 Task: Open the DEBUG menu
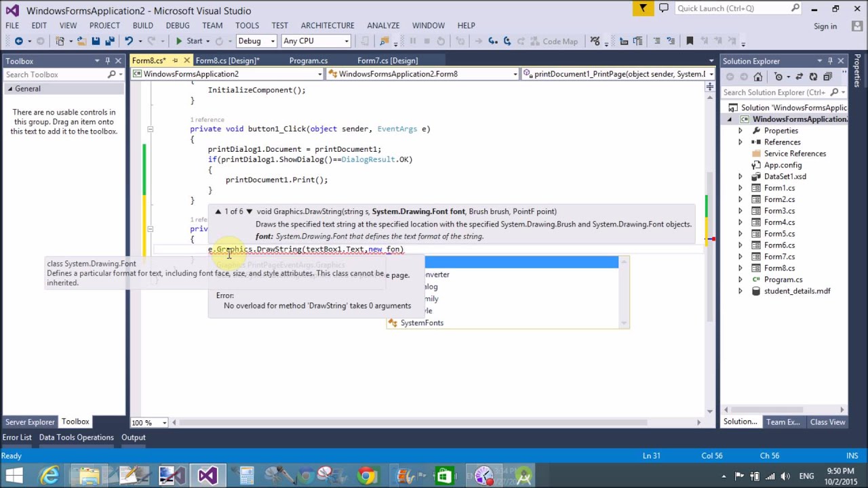point(178,26)
